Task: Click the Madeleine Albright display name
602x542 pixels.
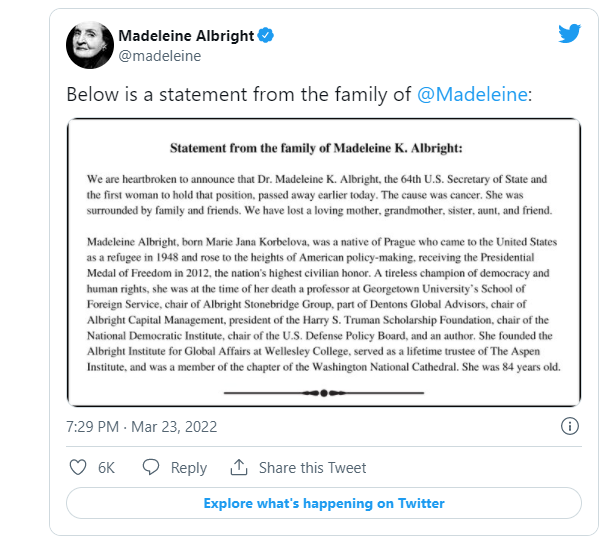Action: click(187, 36)
